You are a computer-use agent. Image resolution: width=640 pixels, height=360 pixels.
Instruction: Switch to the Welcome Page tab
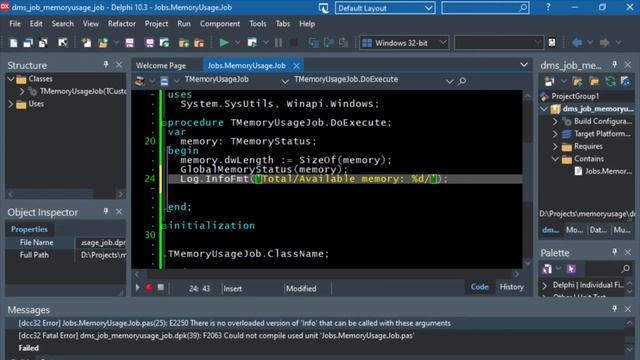point(161,65)
